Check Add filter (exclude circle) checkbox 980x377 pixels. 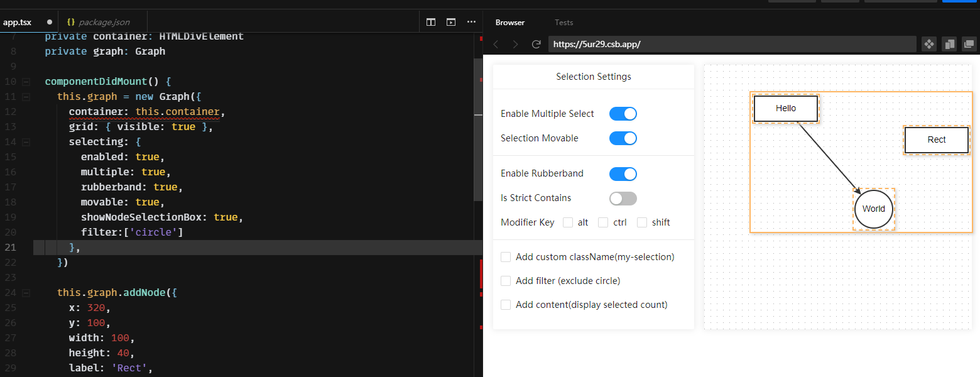[506, 280]
